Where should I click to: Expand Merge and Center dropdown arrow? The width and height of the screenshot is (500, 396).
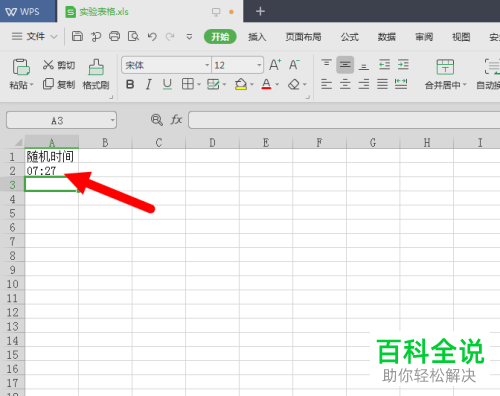(464, 85)
